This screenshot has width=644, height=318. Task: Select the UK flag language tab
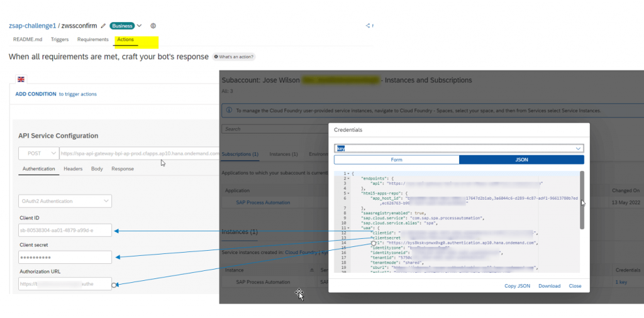(x=21, y=79)
